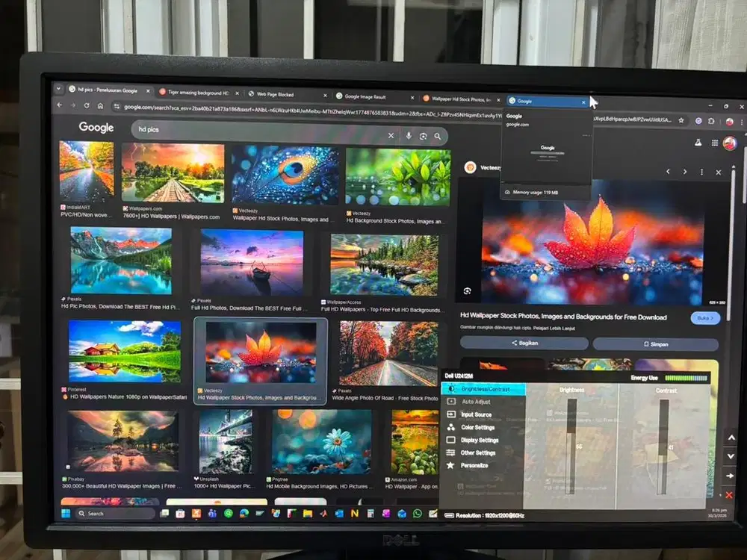Open the Google apps grid icon
The width and height of the screenshot is (747, 560).
pyautogui.click(x=715, y=143)
